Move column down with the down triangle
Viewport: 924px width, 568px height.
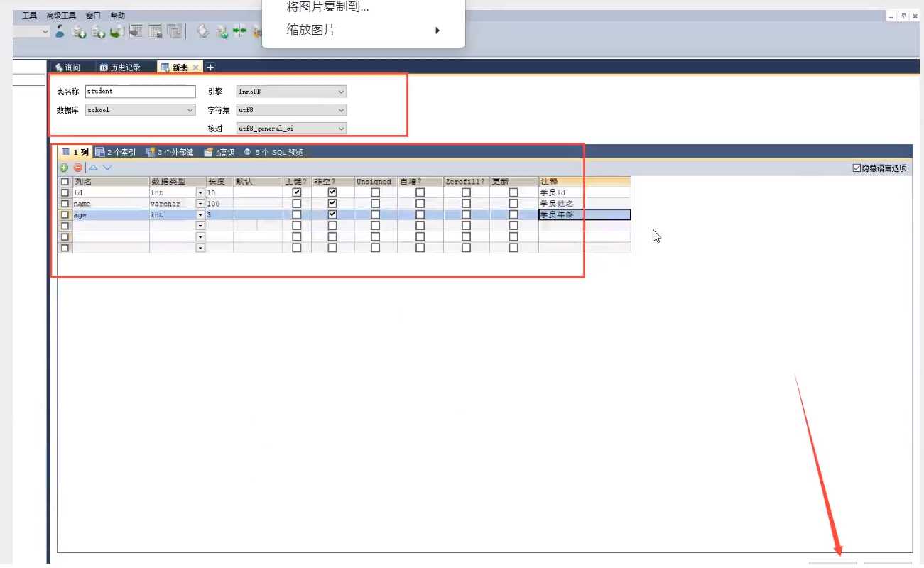point(107,168)
